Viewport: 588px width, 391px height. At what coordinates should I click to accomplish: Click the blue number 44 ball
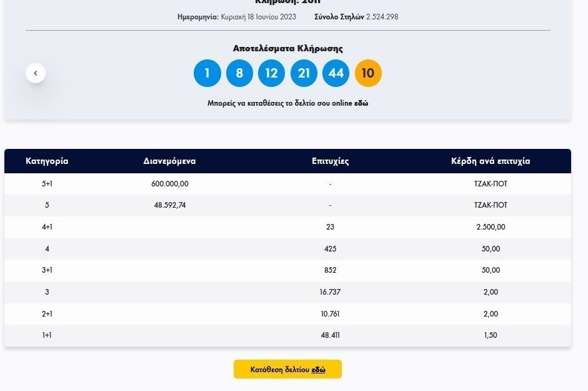[336, 73]
